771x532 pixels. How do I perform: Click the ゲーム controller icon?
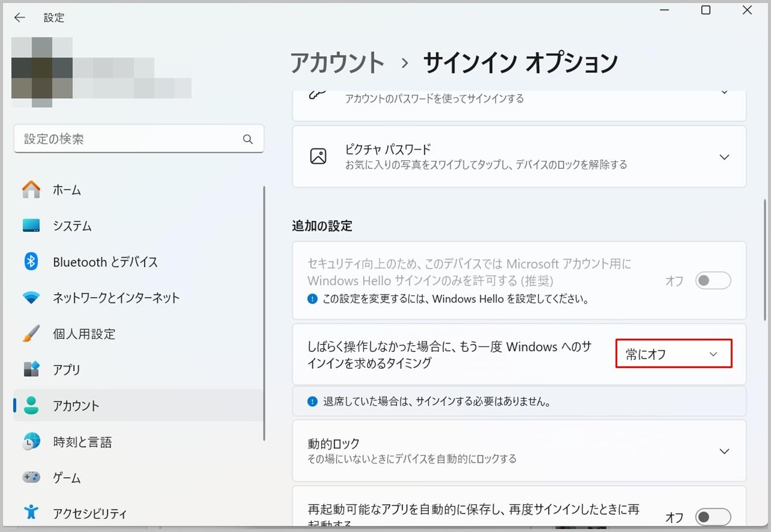(x=31, y=477)
